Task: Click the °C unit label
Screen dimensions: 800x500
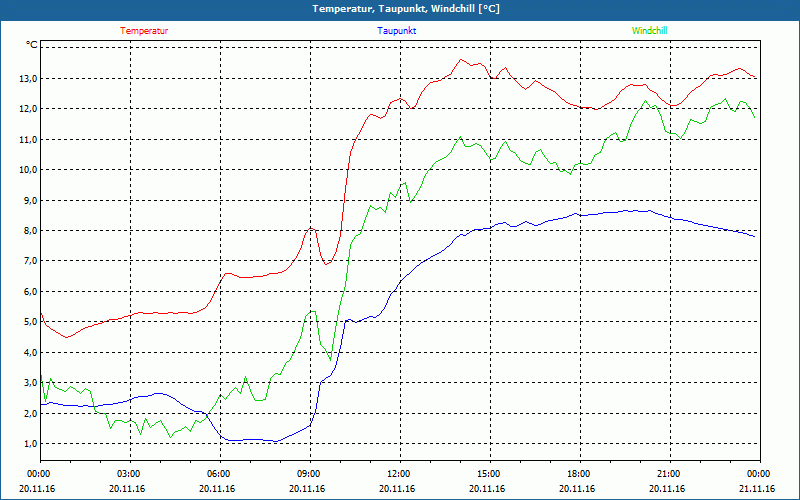Action: tap(32, 45)
